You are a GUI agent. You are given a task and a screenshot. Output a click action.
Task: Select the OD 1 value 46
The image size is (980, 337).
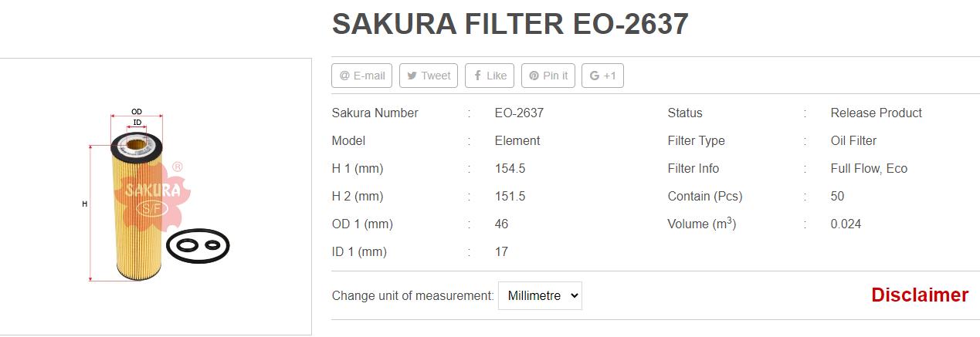coord(502,224)
